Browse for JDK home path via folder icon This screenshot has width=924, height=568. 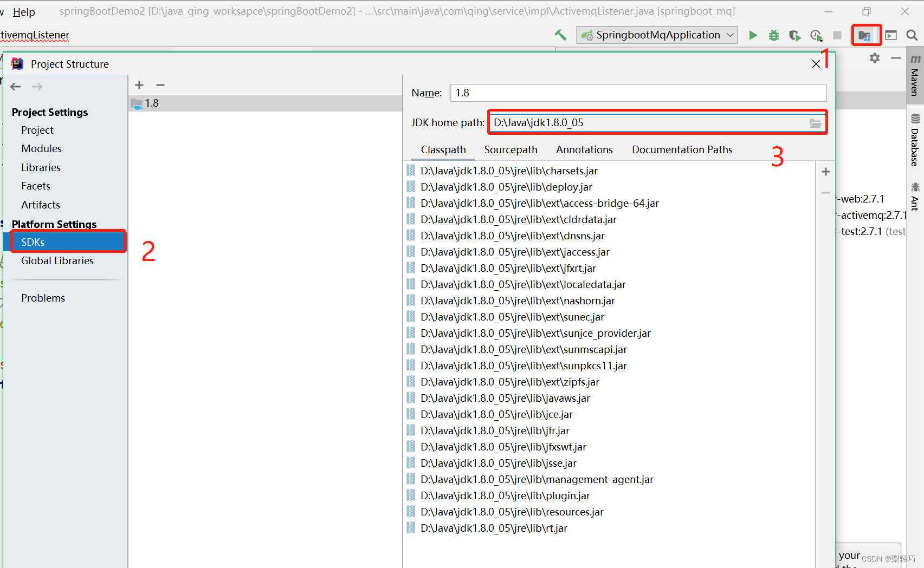click(816, 122)
